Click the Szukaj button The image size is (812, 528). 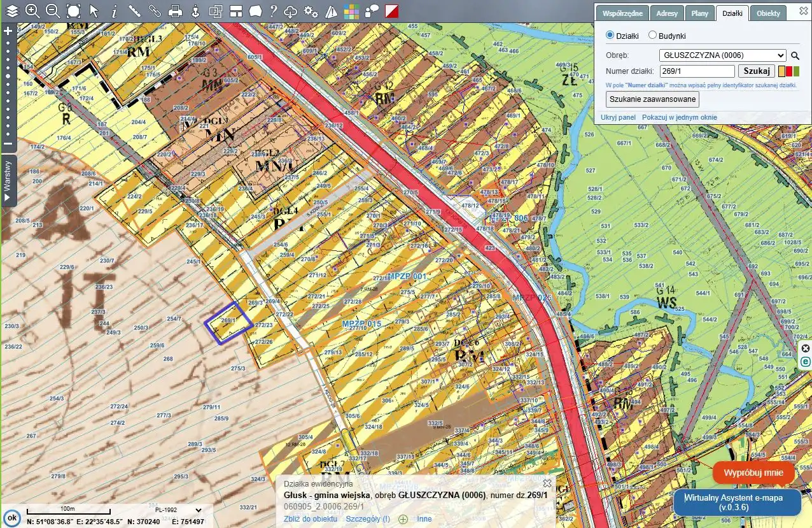coord(756,71)
